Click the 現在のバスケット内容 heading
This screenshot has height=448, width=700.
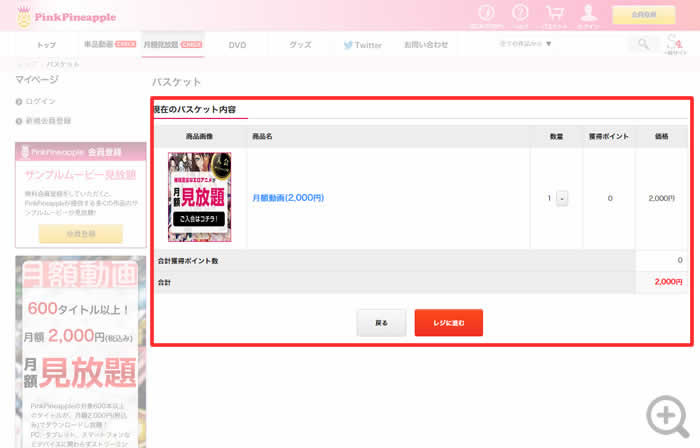[x=195, y=109]
